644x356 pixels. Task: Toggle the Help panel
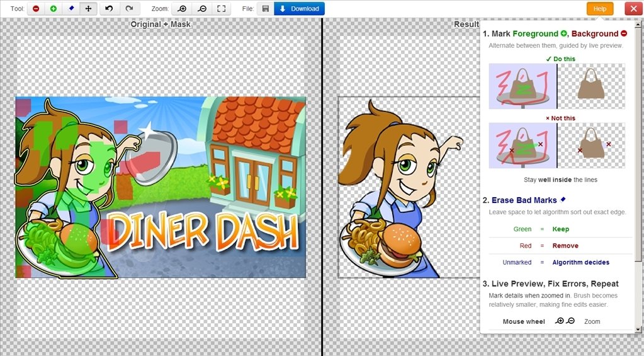point(600,9)
